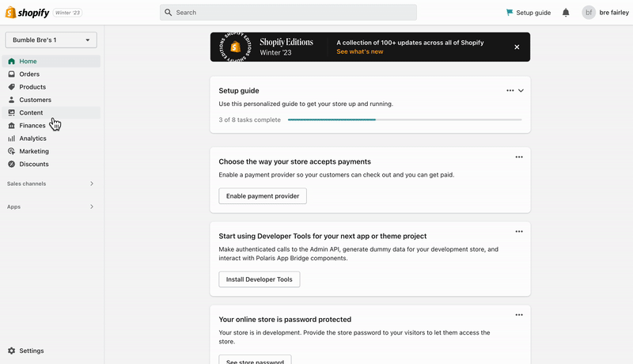The width and height of the screenshot is (633, 364).
Task: Click the setup tasks progress bar
Action: click(405, 119)
